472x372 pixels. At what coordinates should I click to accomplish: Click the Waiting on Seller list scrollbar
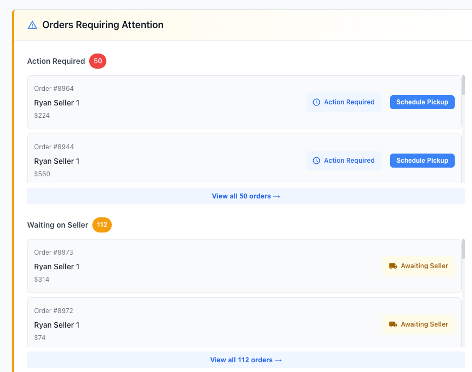(463, 249)
